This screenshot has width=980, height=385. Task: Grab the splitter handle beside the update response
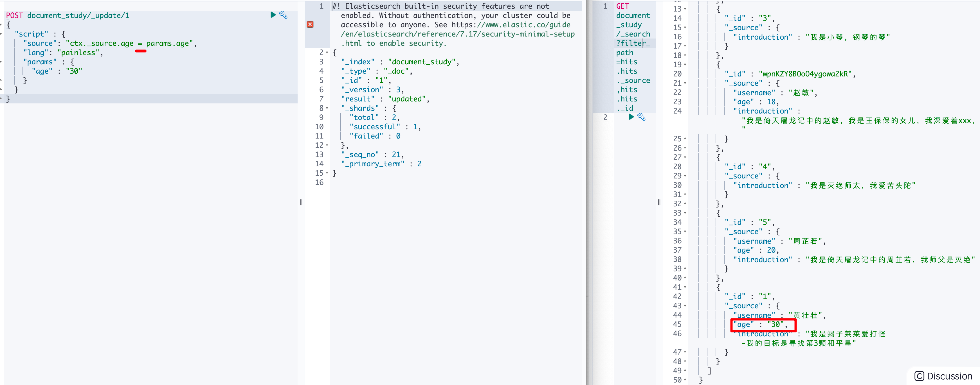click(x=301, y=202)
